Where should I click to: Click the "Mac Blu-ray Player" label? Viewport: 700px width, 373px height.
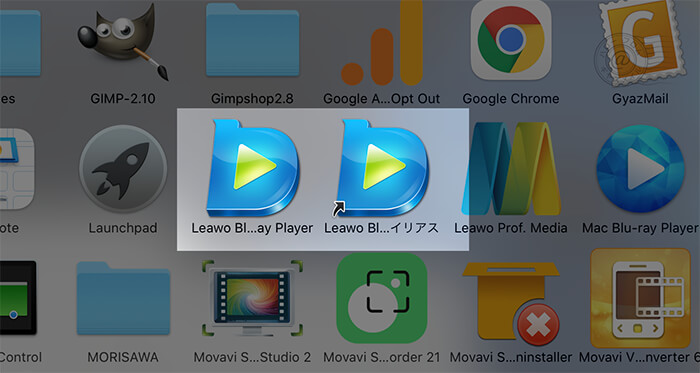[x=640, y=228]
